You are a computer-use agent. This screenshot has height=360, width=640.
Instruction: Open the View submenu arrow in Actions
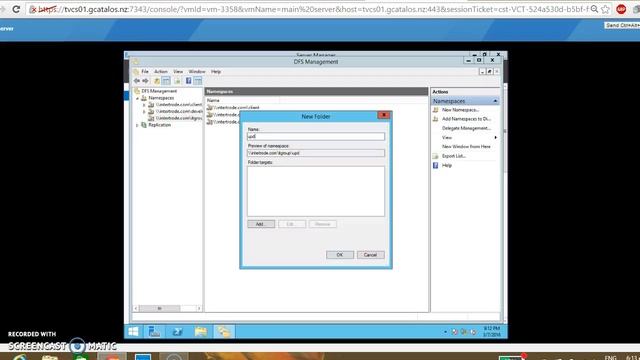click(x=496, y=138)
